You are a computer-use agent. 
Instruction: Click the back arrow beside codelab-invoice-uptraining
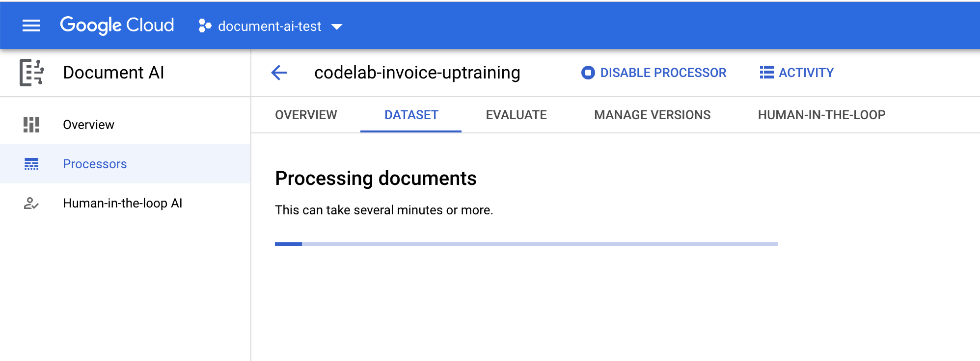point(278,73)
